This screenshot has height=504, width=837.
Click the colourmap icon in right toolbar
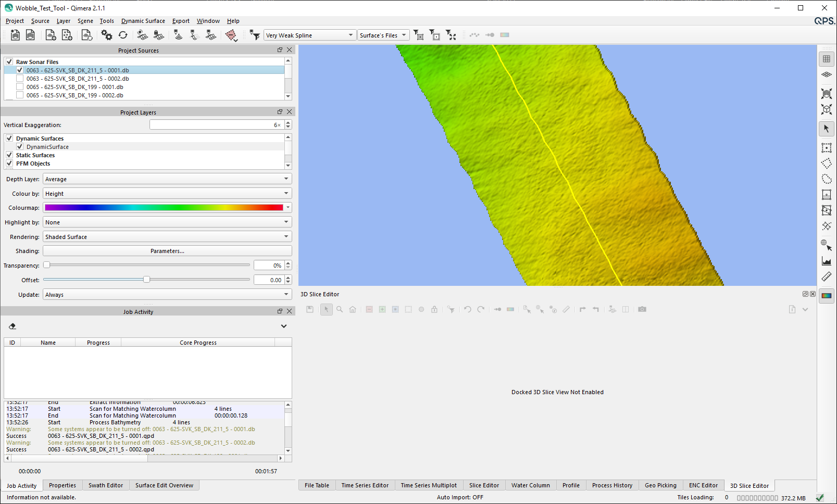tap(827, 296)
